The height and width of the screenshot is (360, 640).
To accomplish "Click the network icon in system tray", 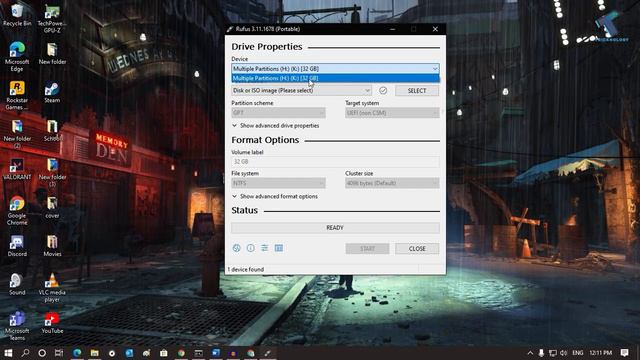I will (553, 353).
